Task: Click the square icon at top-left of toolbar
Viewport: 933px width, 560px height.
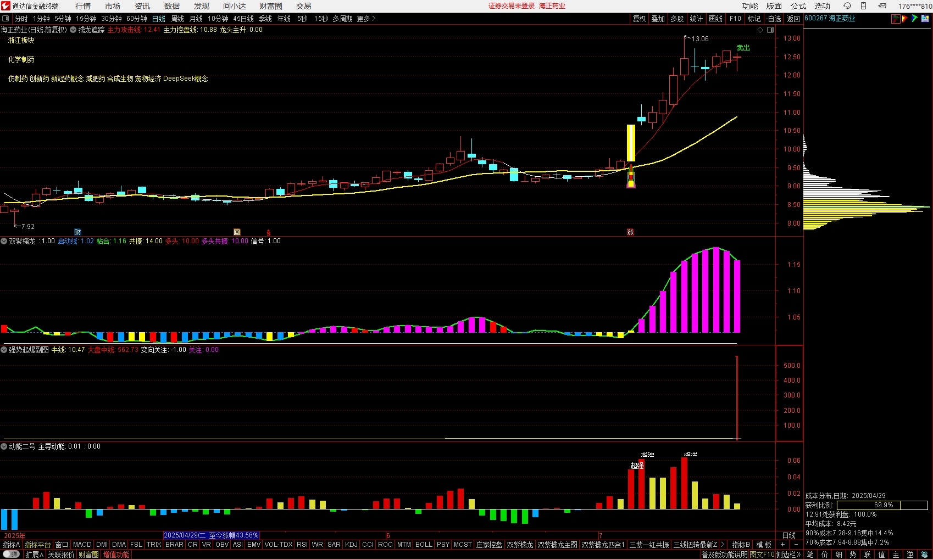Action: [5, 19]
